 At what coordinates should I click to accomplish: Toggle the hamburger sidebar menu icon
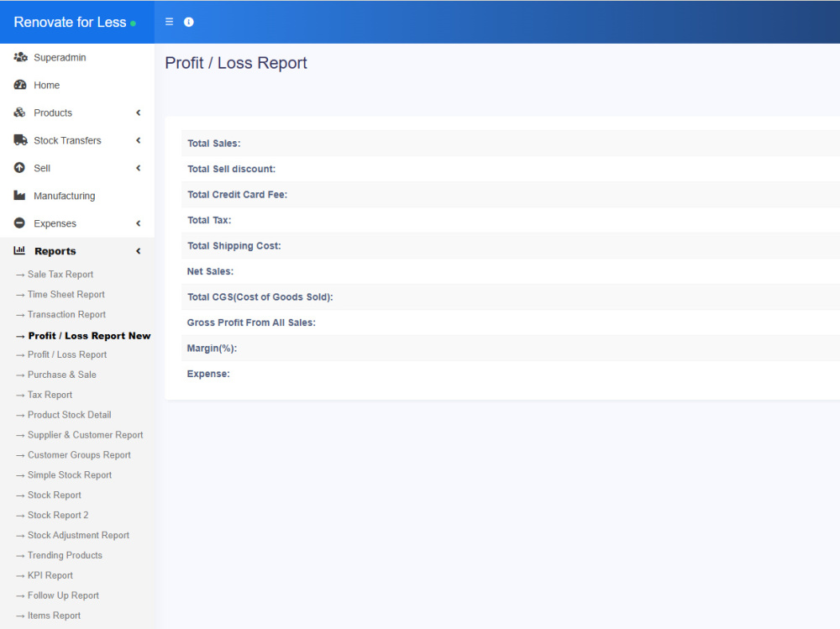coord(170,22)
